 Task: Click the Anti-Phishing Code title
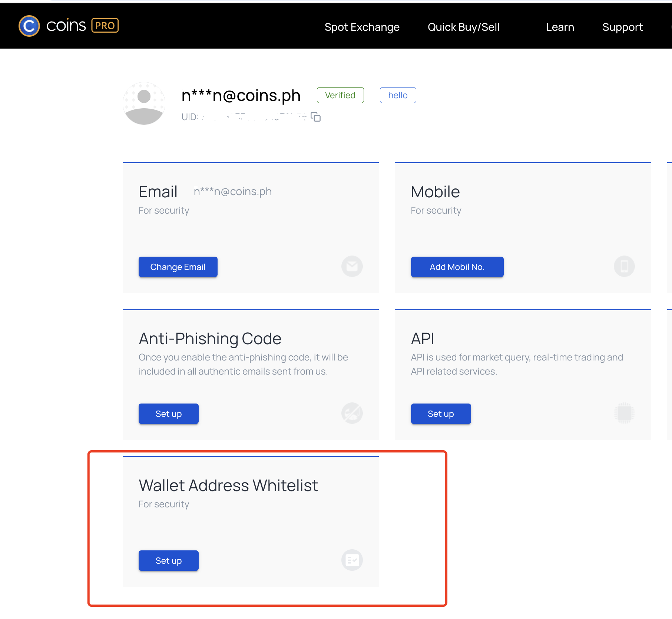[x=210, y=339]
